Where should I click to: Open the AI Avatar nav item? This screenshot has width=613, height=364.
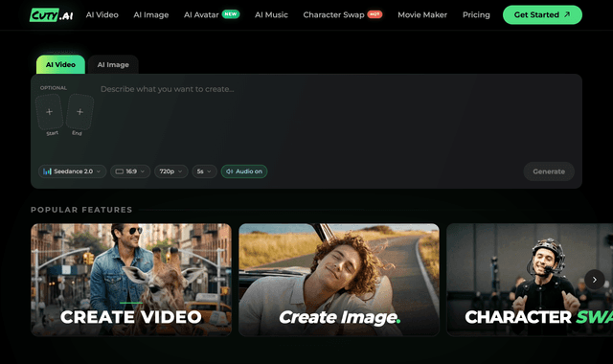click(211, 15)
